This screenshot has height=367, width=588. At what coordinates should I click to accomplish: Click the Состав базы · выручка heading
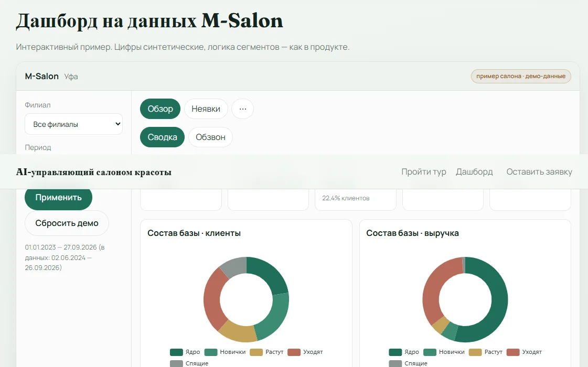point(412,233)
